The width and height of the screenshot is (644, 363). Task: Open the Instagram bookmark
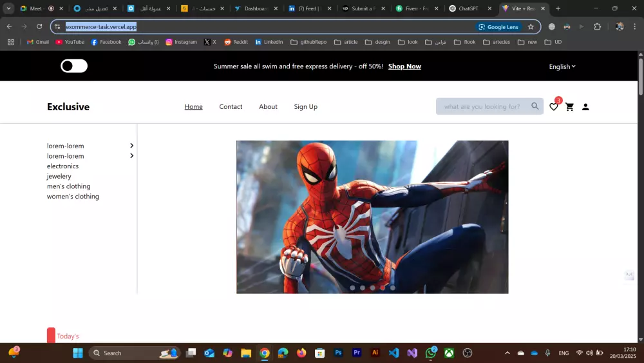181,42
